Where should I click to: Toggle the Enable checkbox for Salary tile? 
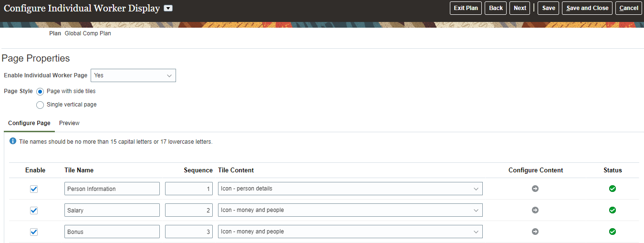pos(34,211)
